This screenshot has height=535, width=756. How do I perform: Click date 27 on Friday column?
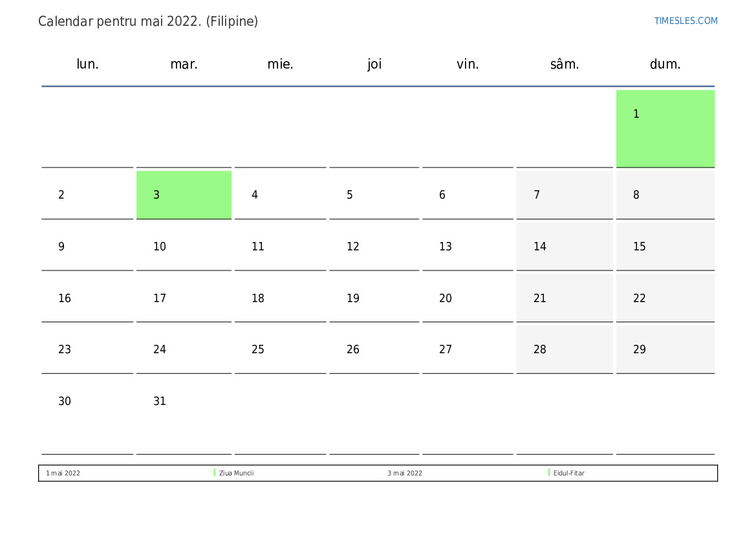[x=446, y=349]
